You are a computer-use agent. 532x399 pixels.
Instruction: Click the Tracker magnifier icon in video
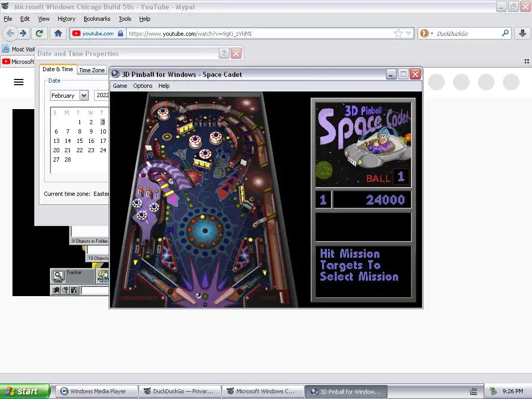(x=58, y=276)
